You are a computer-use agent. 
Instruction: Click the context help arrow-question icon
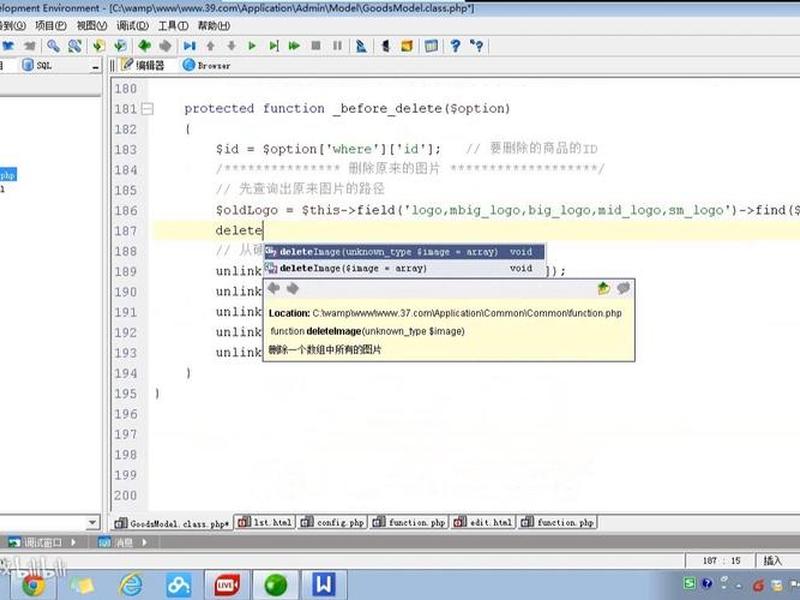point(477,46)
